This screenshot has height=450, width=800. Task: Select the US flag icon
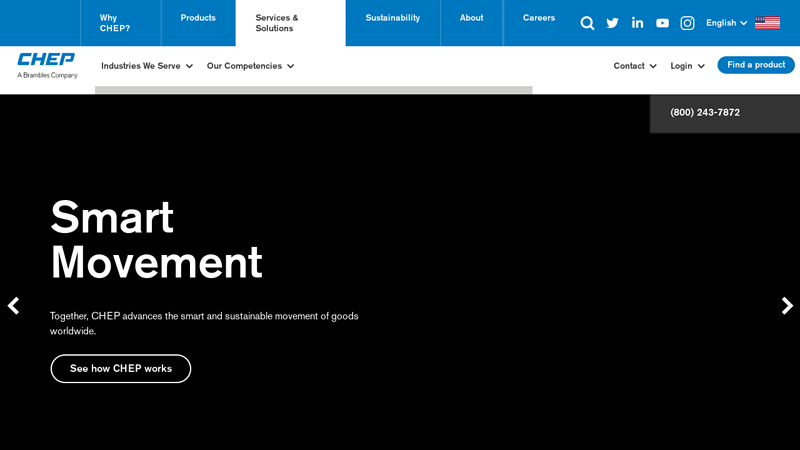point(767,23)
